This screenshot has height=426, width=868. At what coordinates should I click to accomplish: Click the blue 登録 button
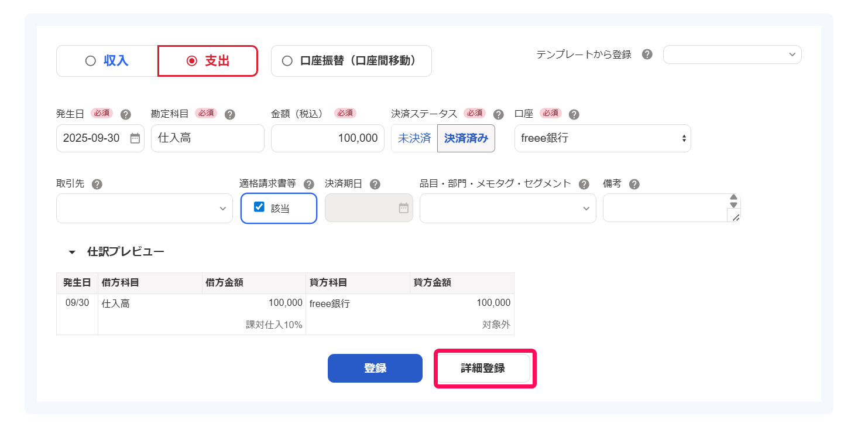pyautogui.click(x=375, y=368)
